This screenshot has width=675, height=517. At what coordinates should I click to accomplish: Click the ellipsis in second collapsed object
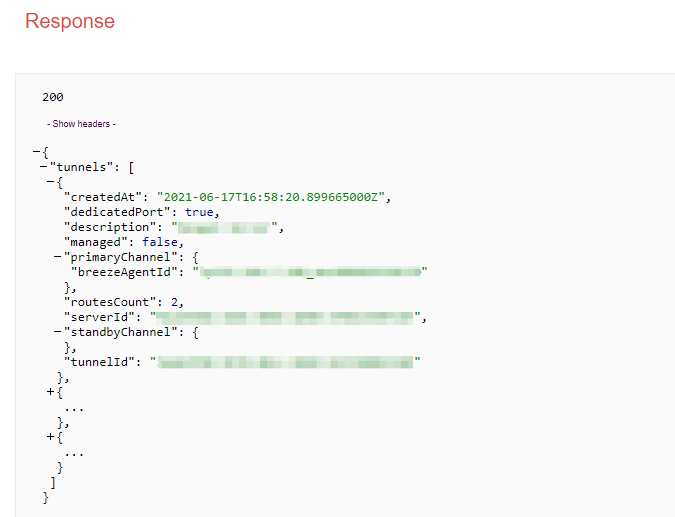74,407
